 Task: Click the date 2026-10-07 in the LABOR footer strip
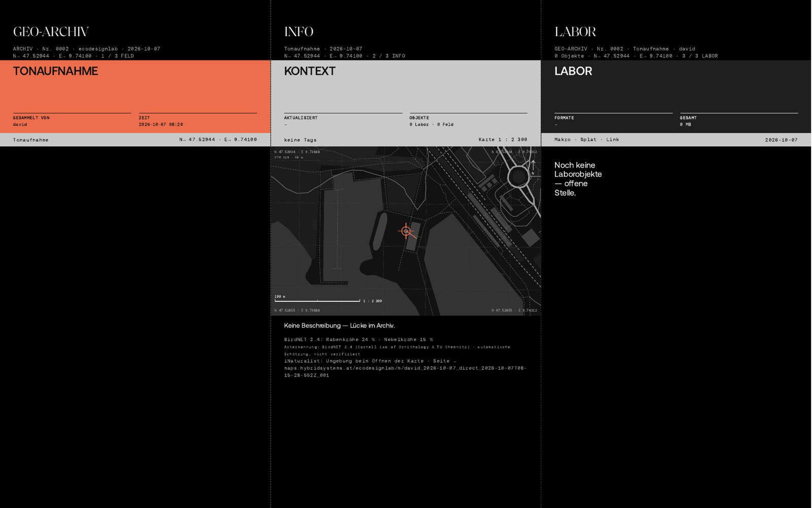(x=781, y=140)
